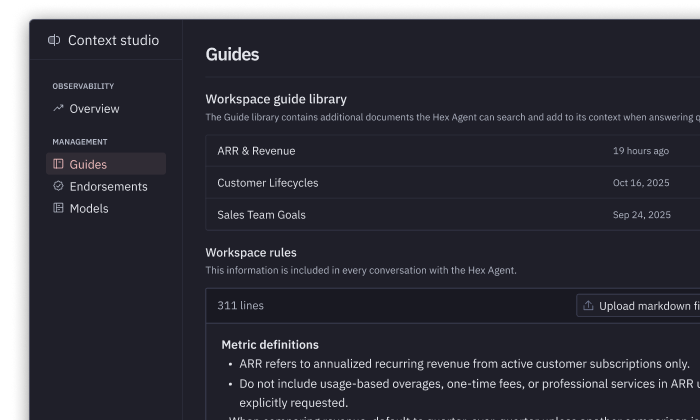The width and height of the screenshot is (700, 420).
Task: Click the Upload markdown file button text
Action: click(x=647, y=306)
